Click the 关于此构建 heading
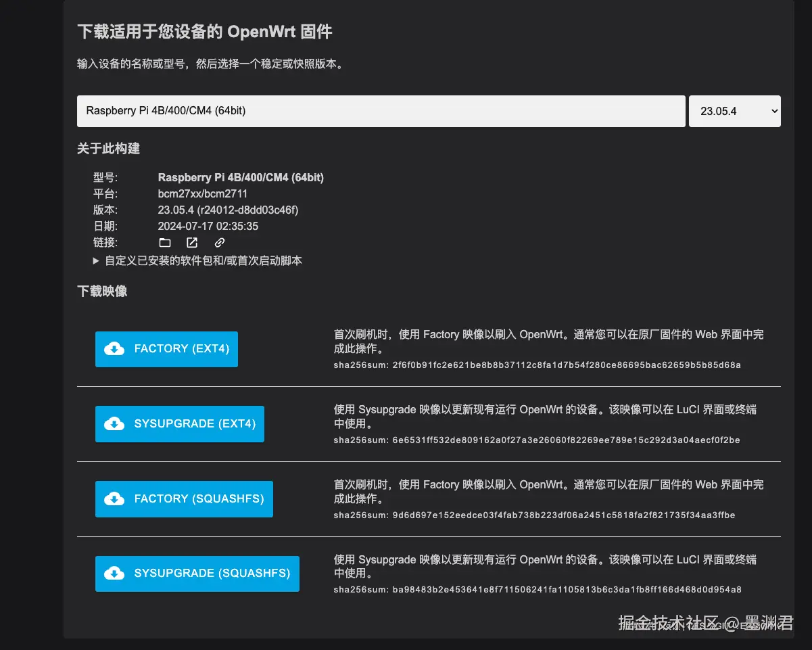812x650 pixels. coord(108,149)
